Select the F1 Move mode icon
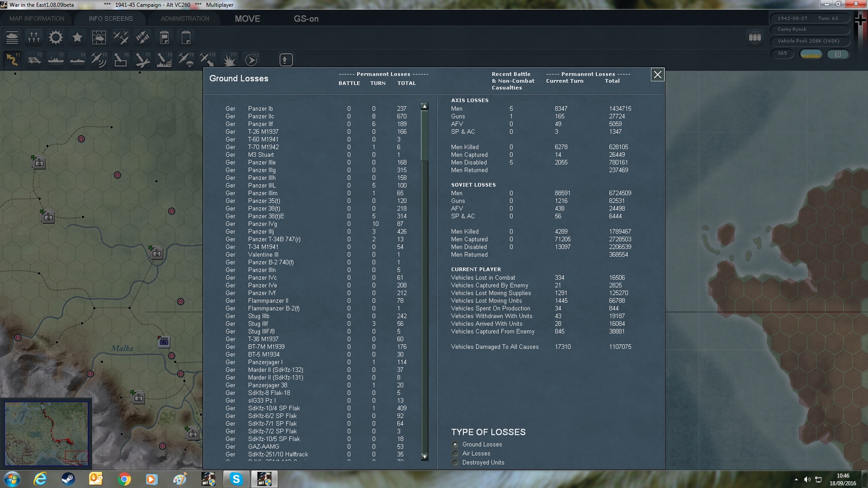 (x=12, y=60)
